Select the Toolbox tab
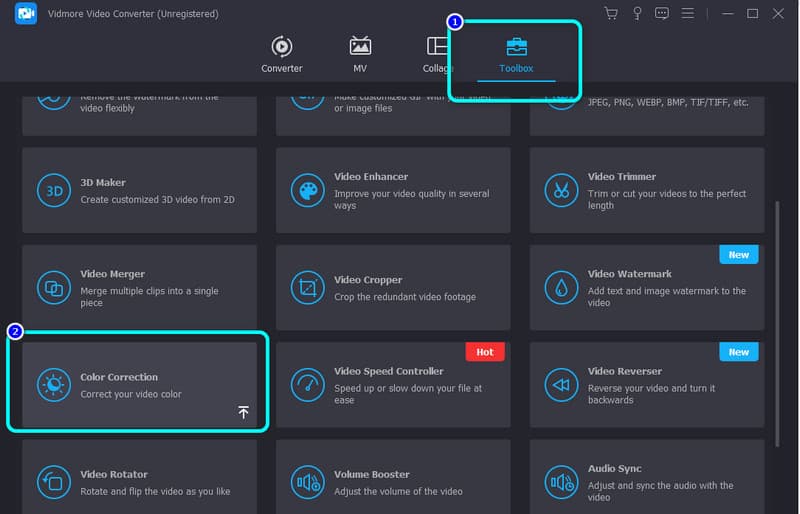The height and width of the screenshot is (514, 800). tap(517, 54)
